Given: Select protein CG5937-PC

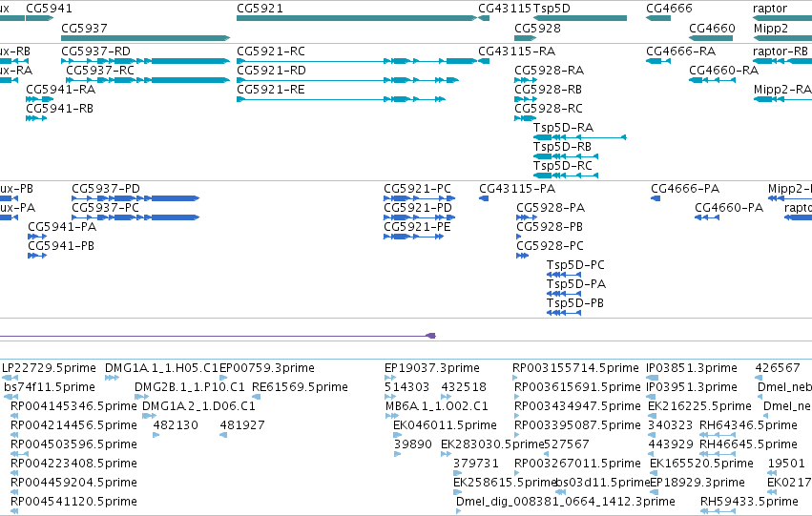Looking at the screenshot, I should pos(135,217).
